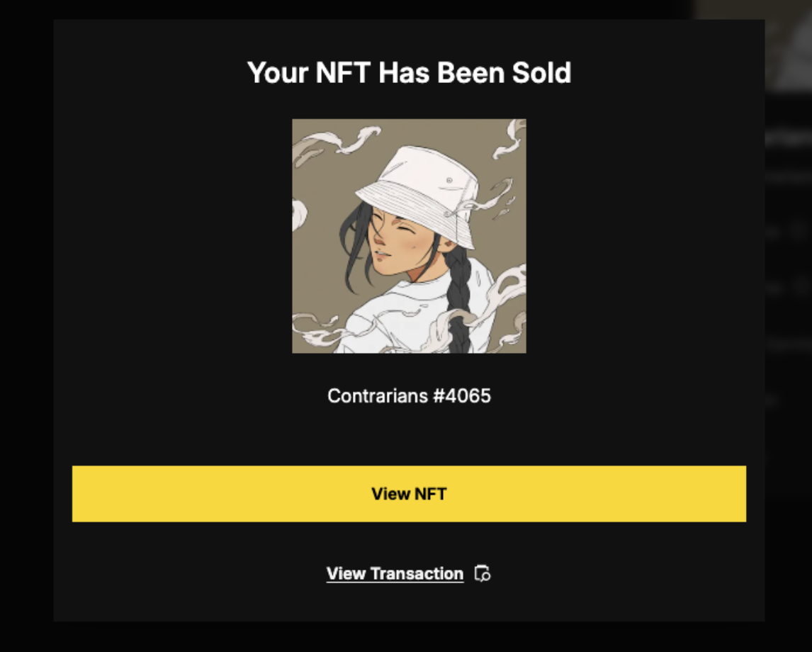The width and height of the screenshot is (812, 652).
Task: Open the View Transaction link
Action: pyautogui.click(x=395, y=573)
